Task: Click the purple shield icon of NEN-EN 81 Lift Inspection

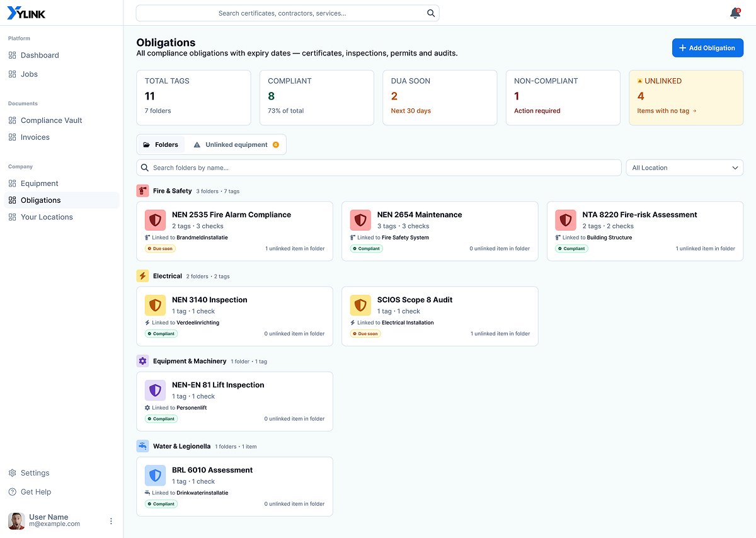Action: [155, 390]
